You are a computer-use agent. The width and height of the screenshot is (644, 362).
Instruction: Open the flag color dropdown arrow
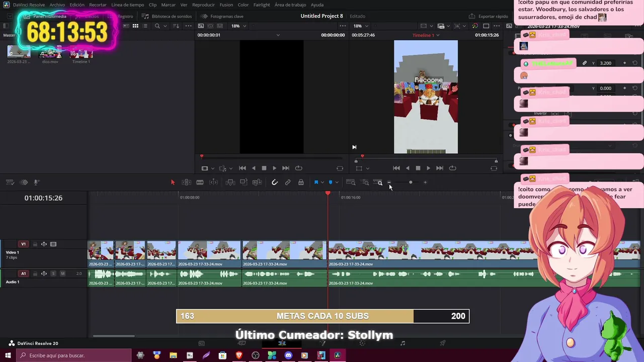(x=322, y=183)
